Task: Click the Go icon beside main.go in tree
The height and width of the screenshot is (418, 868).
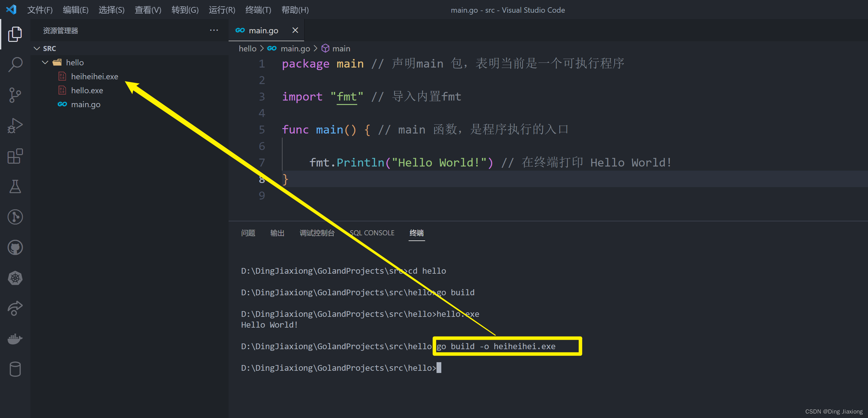Action: 62,104
